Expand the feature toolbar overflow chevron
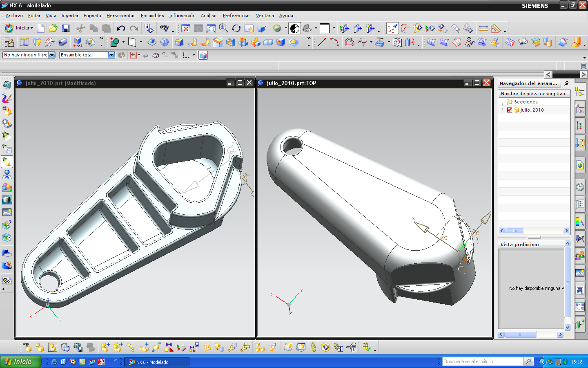Viewport: 588px width, 368px height. (x=101, y=39)
